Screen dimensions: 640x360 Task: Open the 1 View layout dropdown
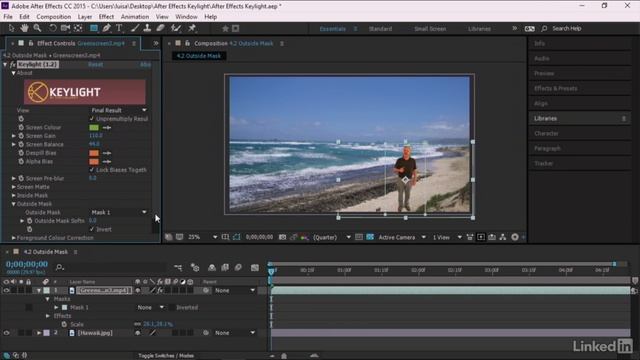point(447,237)
